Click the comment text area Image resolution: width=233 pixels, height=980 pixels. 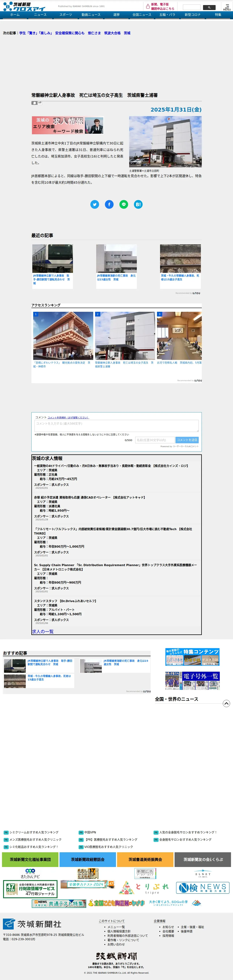pos(117,426)
